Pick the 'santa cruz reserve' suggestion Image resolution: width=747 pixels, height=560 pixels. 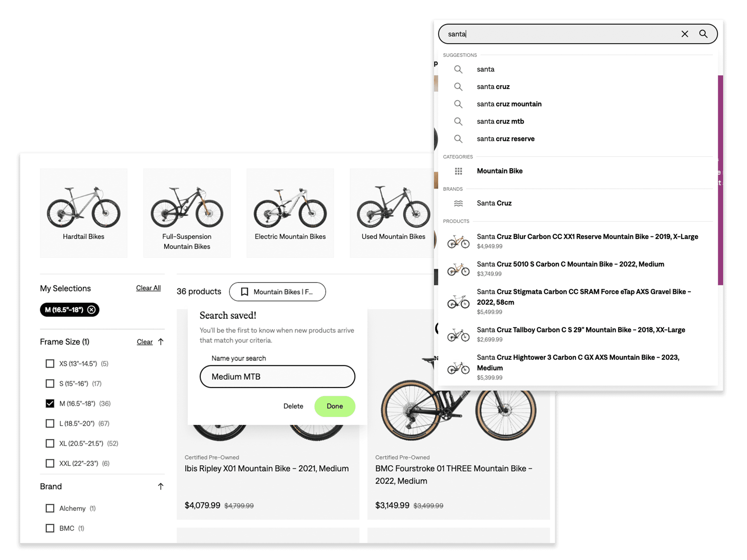pyautogui.click(x=505, y=139)
